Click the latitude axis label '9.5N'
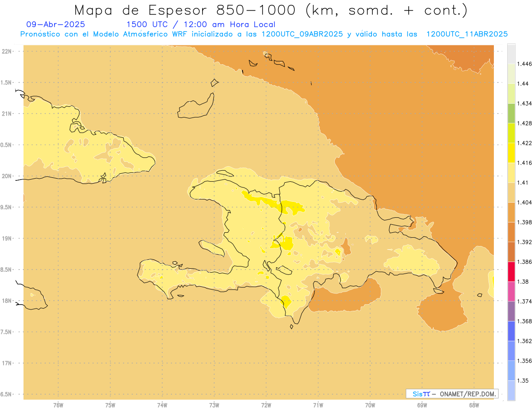This screenshot has height=411, width=532. [6, 207]
